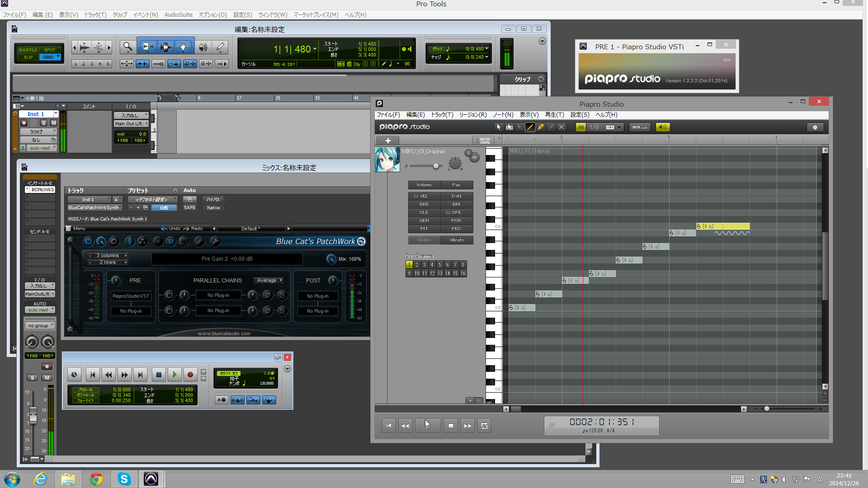The width and height of the screenshot is (868, 488).
Task: Enable SHUFFLE edit mode
Action: tap(28, 50)
